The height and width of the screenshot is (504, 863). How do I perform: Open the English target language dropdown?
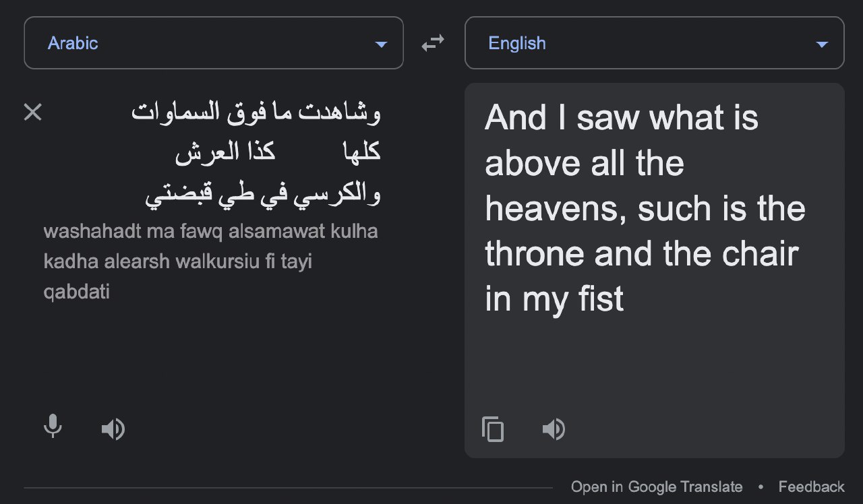(654, 43)
